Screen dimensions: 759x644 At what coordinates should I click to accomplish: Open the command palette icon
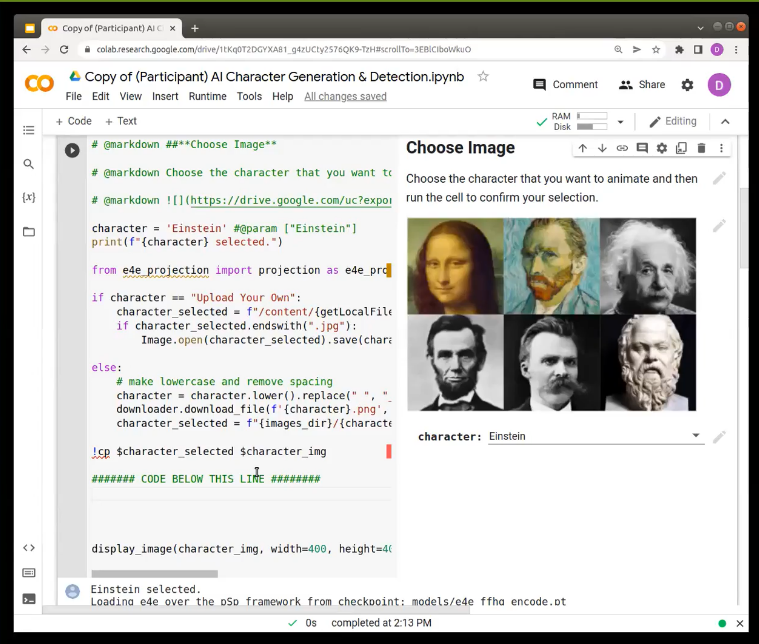tap(29, 573)
